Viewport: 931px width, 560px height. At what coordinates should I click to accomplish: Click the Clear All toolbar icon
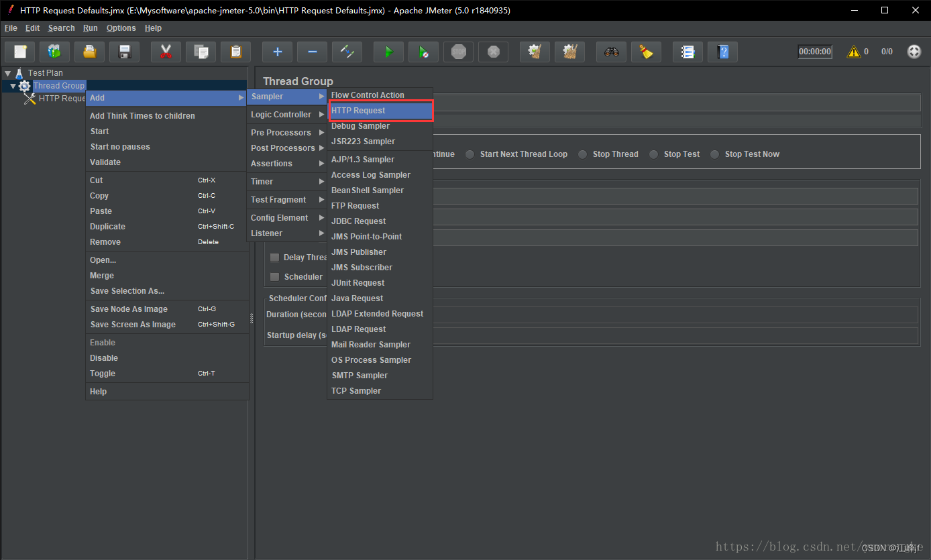click(x=569, y=52)
